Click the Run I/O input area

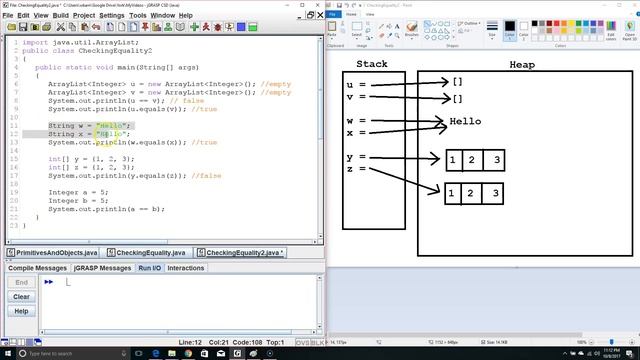(180, 301)
